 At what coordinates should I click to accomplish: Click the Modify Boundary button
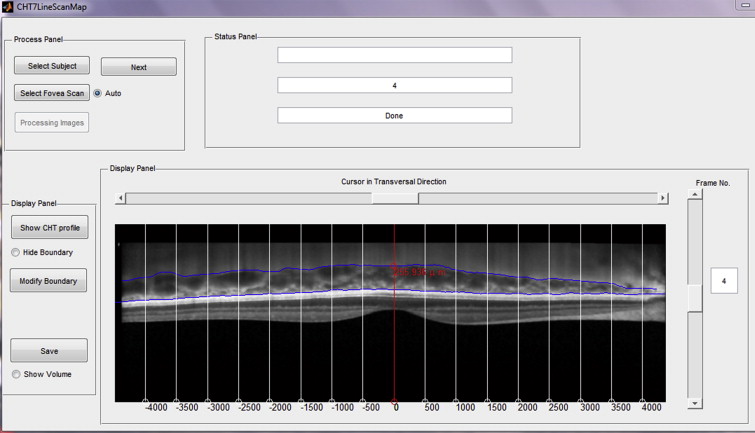(49, 281)
